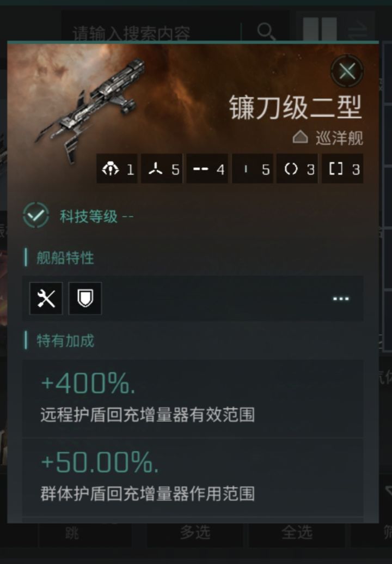Open the +400% remote shield booster bonus

click(193, 398)
